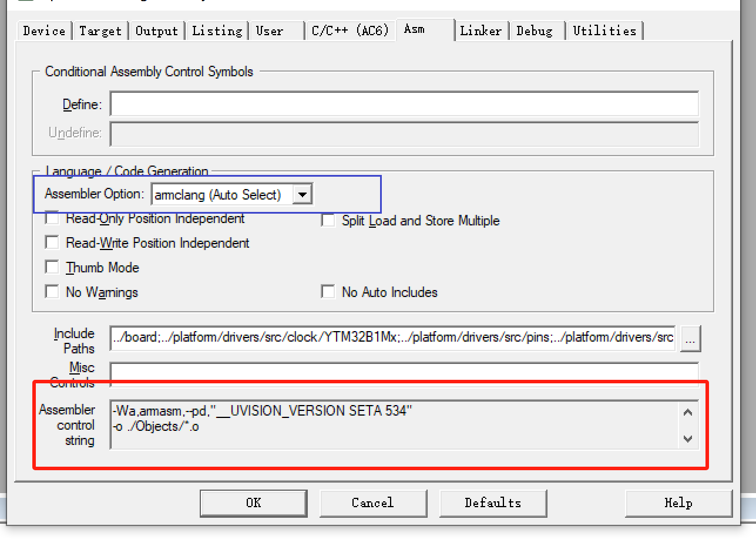The image size is (756, 543).
Task: Open the Linker tab
Action: pos(481,31)
